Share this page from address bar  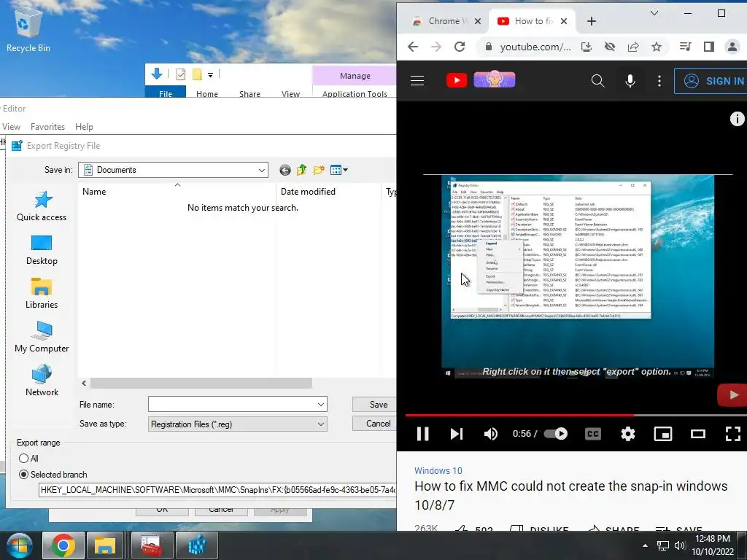pos(633,47)
